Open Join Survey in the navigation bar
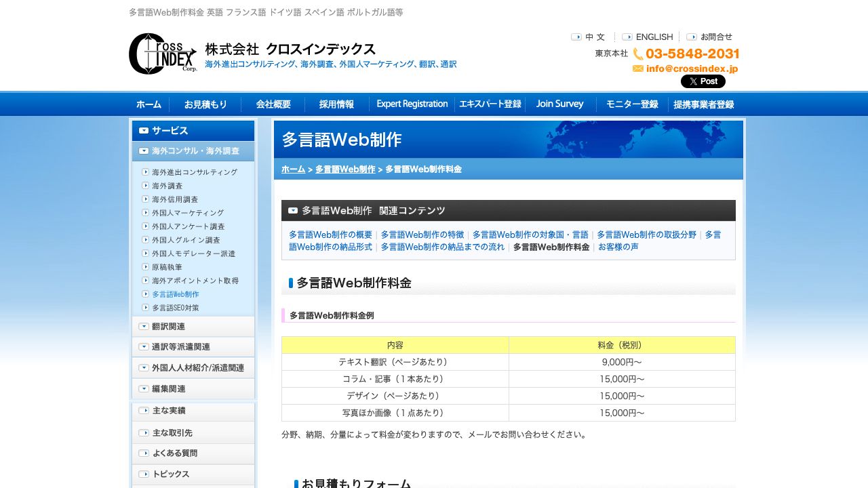 coord(559,104)
